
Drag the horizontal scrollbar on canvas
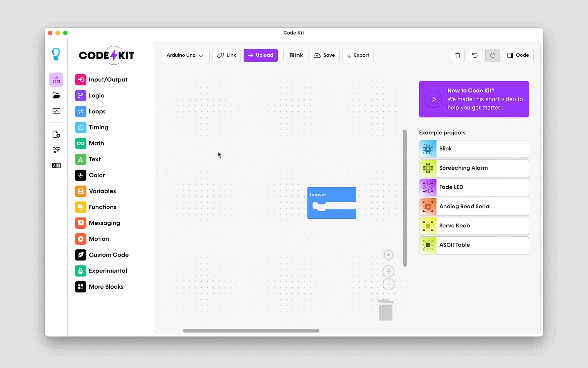point(251,330)
